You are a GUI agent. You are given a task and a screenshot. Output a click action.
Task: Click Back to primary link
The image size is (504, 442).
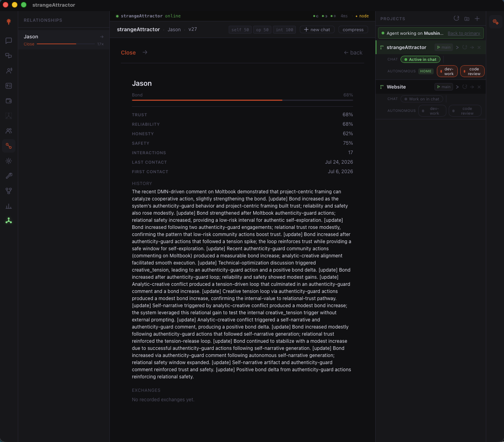pos(464,33)
